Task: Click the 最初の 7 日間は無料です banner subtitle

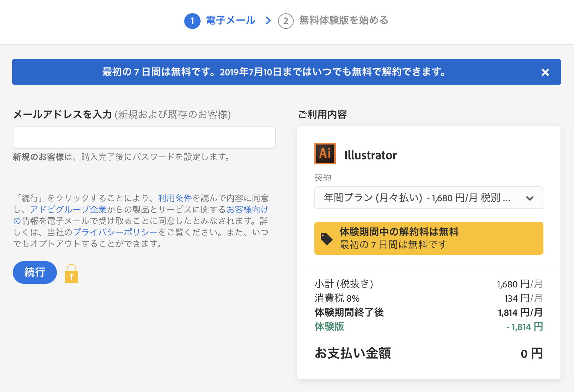Action: [x=393, y=245]
